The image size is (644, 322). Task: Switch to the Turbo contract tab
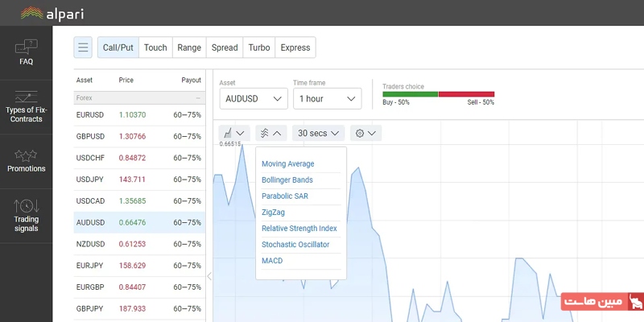(259, 47)
